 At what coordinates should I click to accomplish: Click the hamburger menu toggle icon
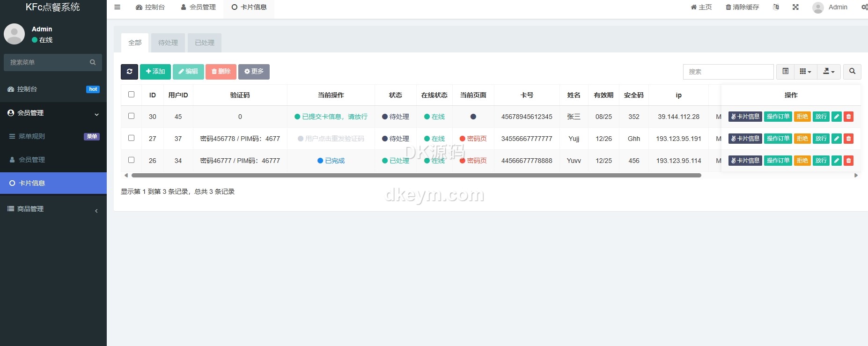(118, 7)
